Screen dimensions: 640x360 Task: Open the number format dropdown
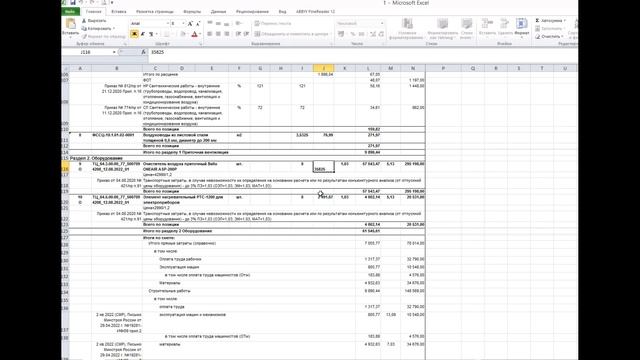tap(382, 23)
